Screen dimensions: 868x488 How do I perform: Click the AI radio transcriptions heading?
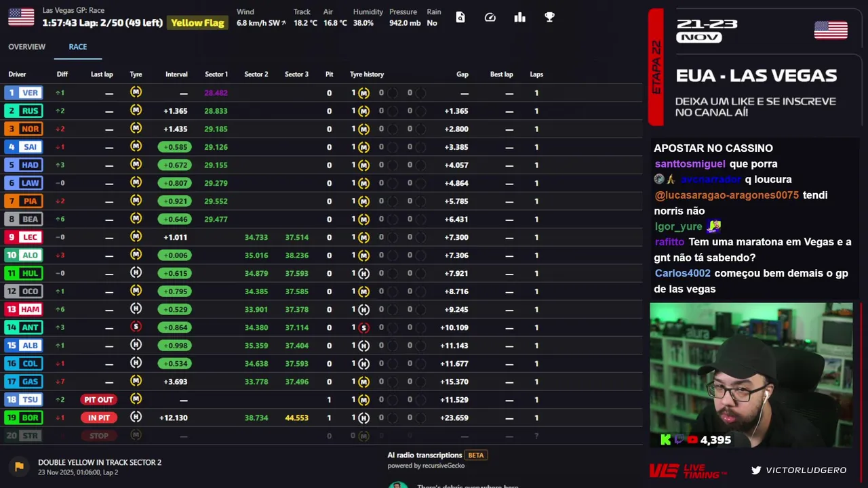(x=425, y=455)
